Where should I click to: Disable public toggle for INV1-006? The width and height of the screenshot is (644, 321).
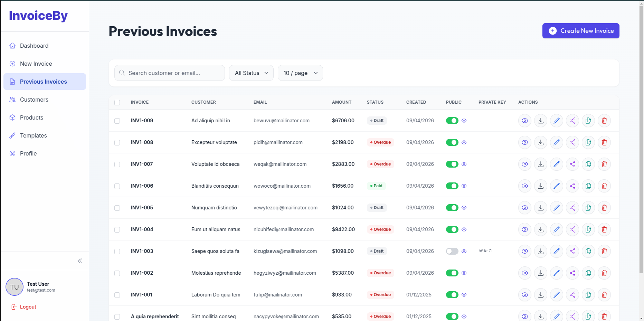coord(452,186)
